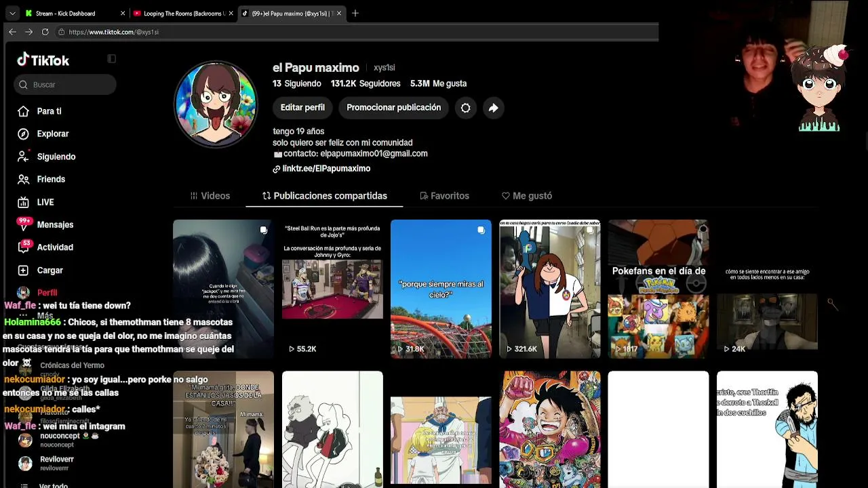The image size is (868, 488).
Task: Click the Editar perfil button
Action: click(x=302, y=108)
